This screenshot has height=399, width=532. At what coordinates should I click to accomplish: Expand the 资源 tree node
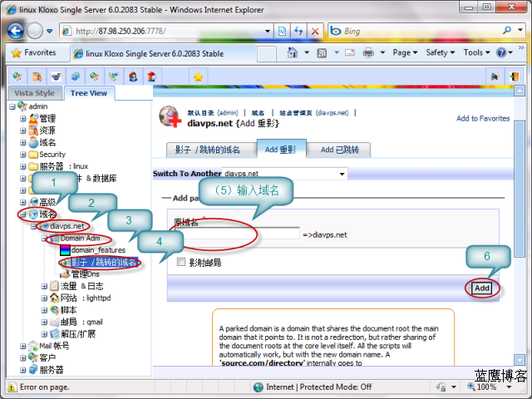coord(22,131)
